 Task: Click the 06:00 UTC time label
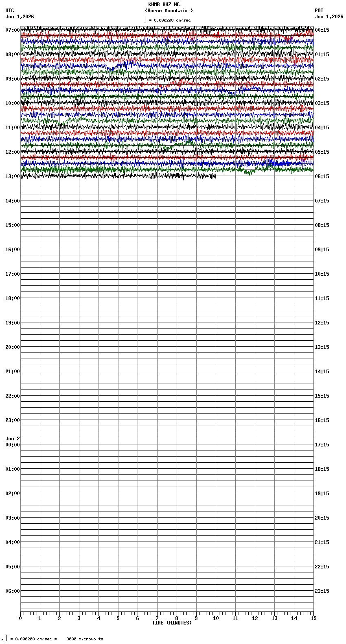pyautogui.click(x=13, y=591)
